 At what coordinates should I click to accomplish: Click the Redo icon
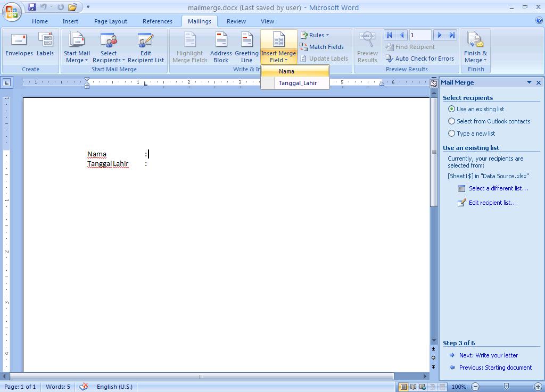click(x=61, y=6)
